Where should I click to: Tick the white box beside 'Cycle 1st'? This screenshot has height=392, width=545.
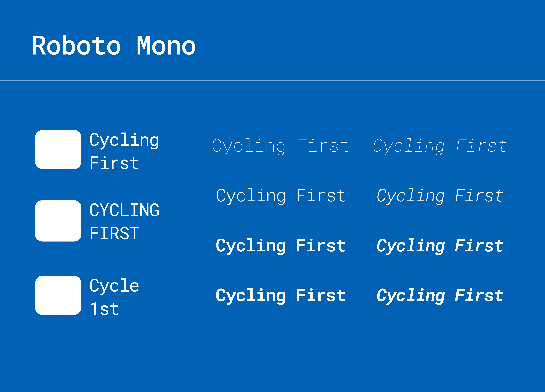point(58,295)
